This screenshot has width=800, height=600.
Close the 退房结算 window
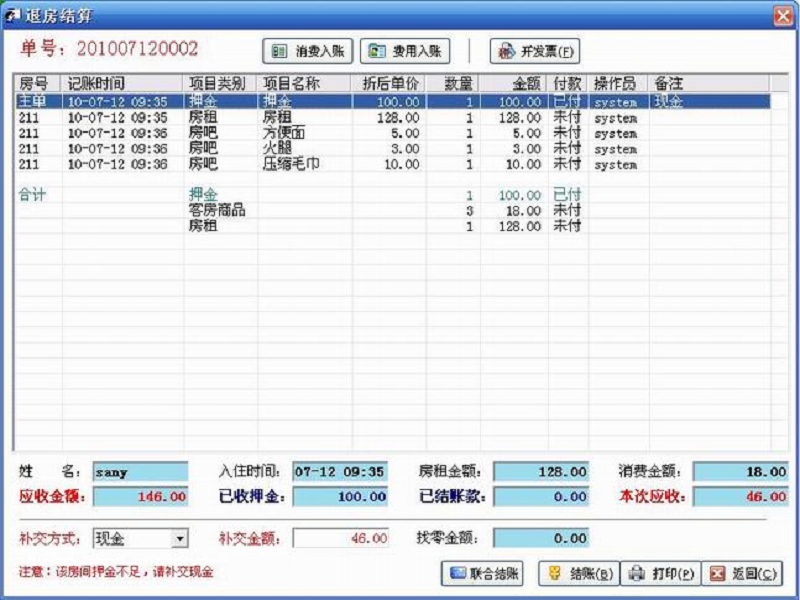[x=782, y=15]
